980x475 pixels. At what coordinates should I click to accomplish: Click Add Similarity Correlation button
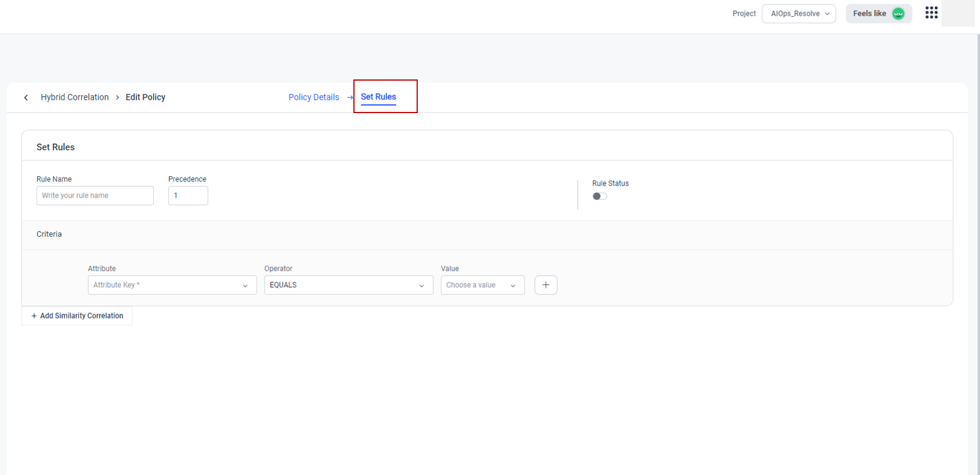[x=77, y=316]
